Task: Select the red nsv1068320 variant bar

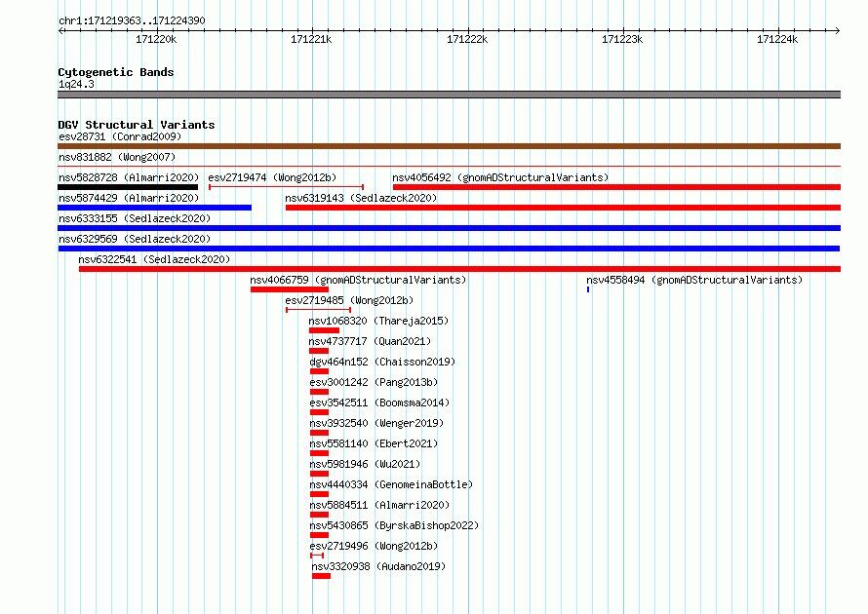Action: click(x=325, y=330)
